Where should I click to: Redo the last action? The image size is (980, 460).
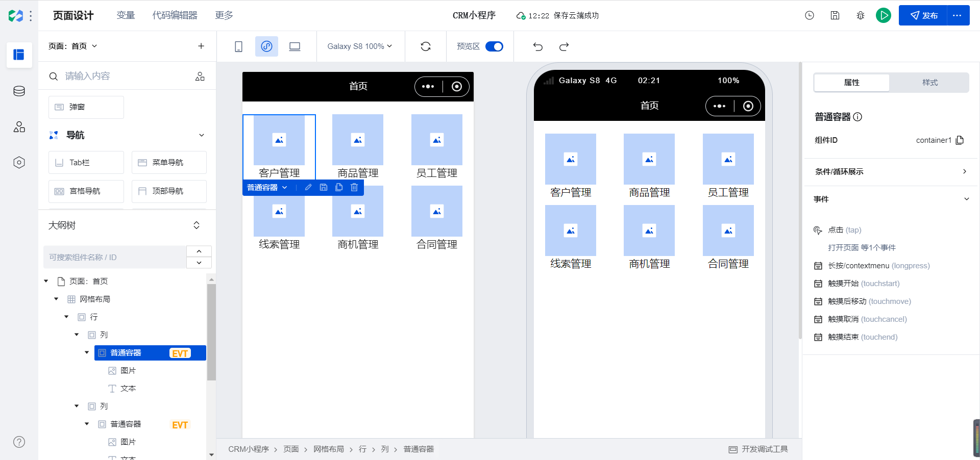[x=564, y=46]
